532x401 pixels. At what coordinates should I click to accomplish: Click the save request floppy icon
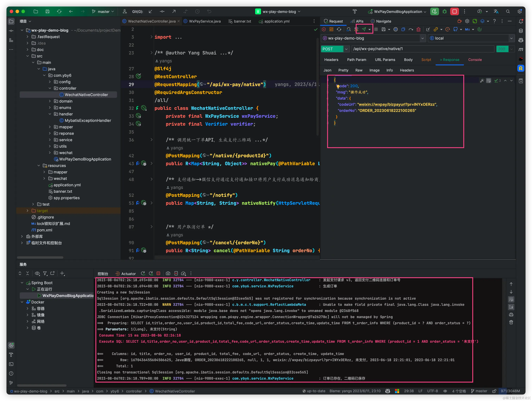384,29
